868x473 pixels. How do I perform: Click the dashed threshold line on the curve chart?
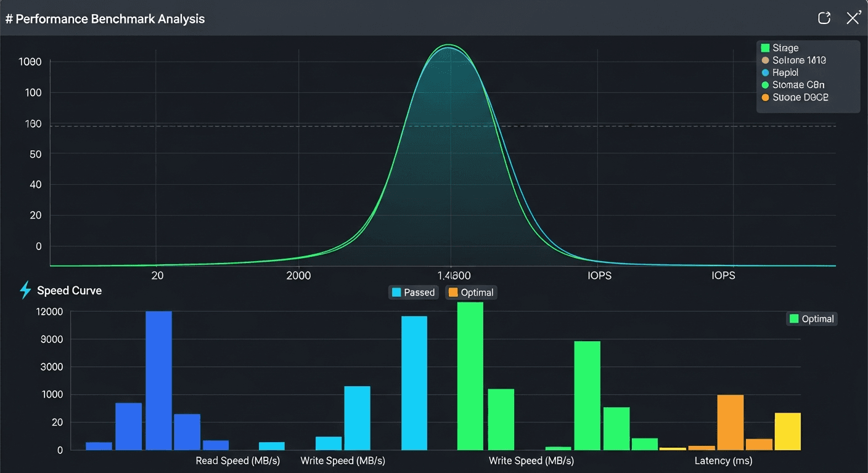click(247, 125)
